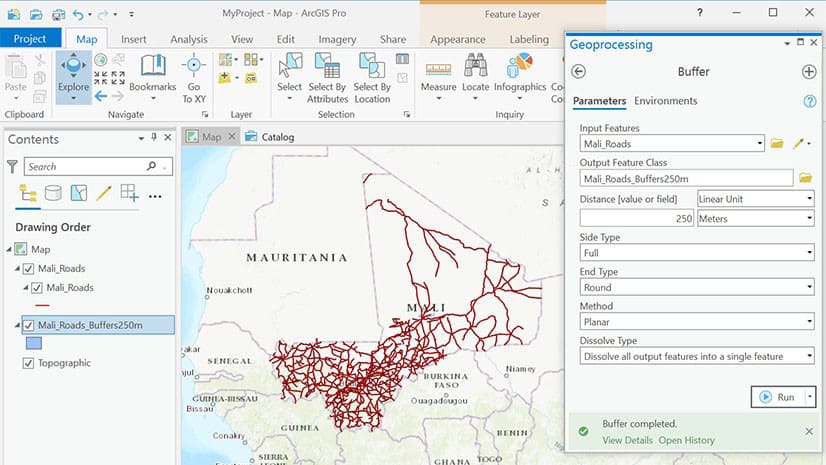This screenshot has width=826, height=465.
Task: Toggle nested Mali_Roads sublayer checkbox
Action: coord(36,288)
